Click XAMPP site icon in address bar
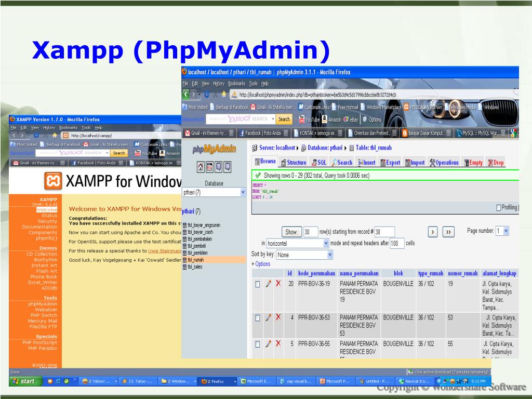 pos(65,136)
